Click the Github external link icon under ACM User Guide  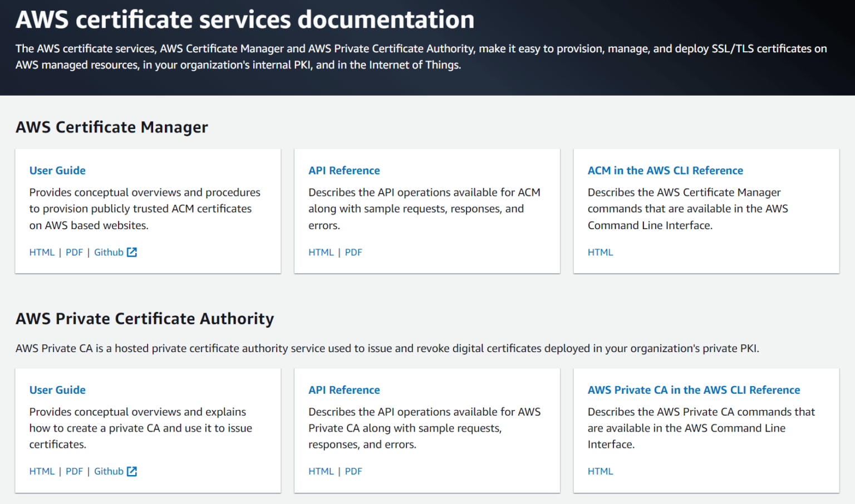(x=132, y=252)
